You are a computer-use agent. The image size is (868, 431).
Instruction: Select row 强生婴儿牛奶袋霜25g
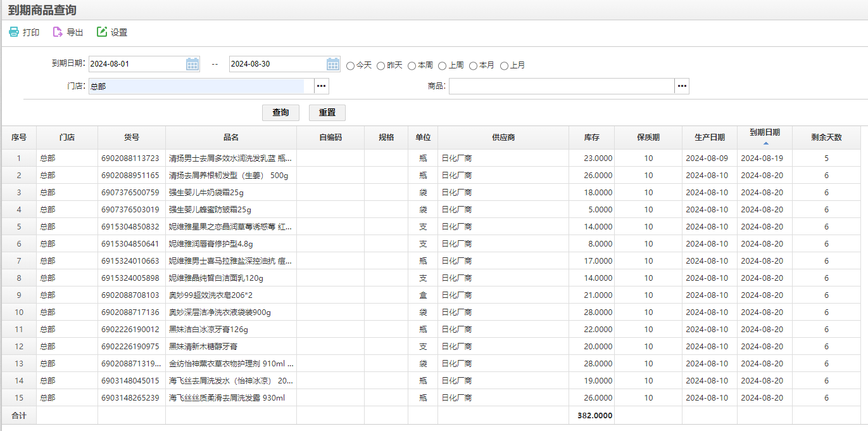(x=431, y=192)
